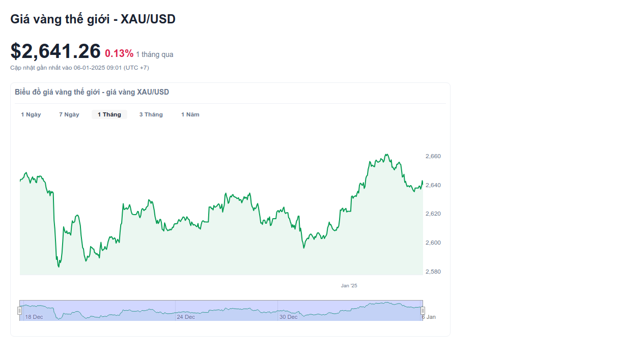Click the red 0.13% change figure
The height and width of the screenshot is (357, 644).
point(119,53)
